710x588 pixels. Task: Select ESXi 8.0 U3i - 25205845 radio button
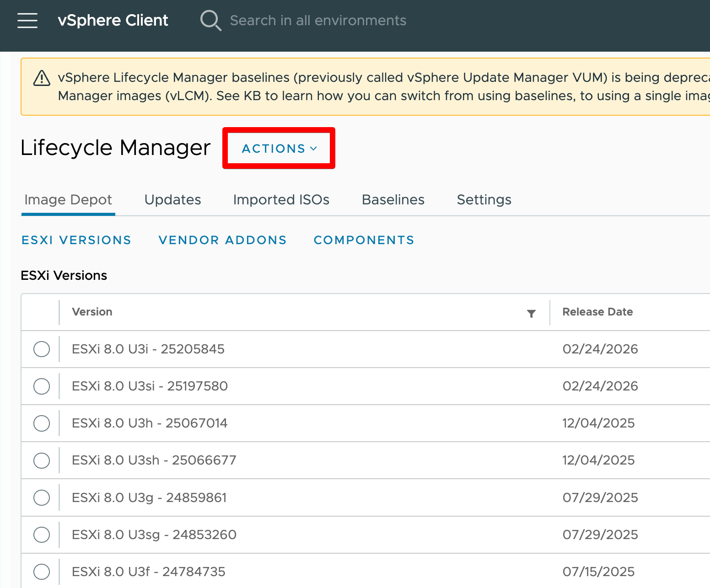(x=42, y=349)
